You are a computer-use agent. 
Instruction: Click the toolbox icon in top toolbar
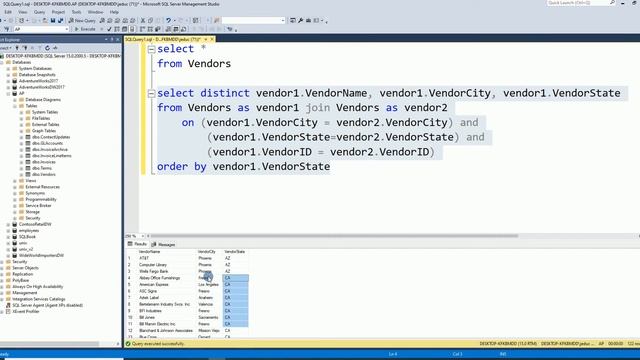pyautogui.click(x=308, y=20)
